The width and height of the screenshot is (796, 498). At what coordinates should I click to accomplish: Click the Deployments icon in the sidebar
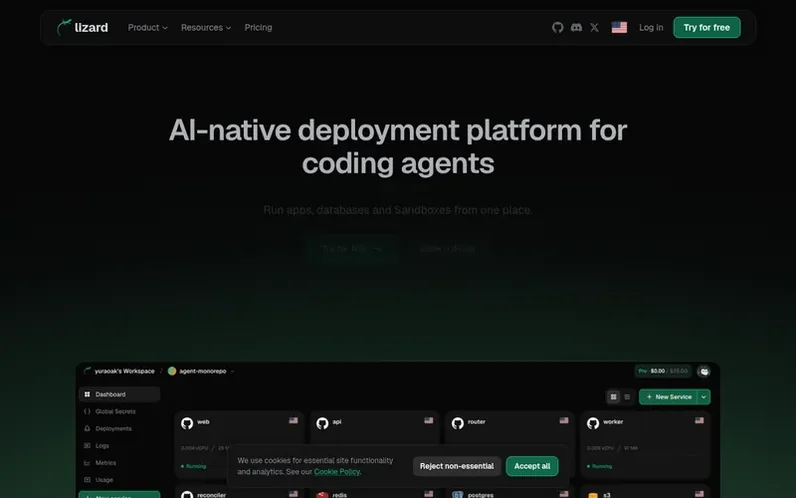pos(87,428)
